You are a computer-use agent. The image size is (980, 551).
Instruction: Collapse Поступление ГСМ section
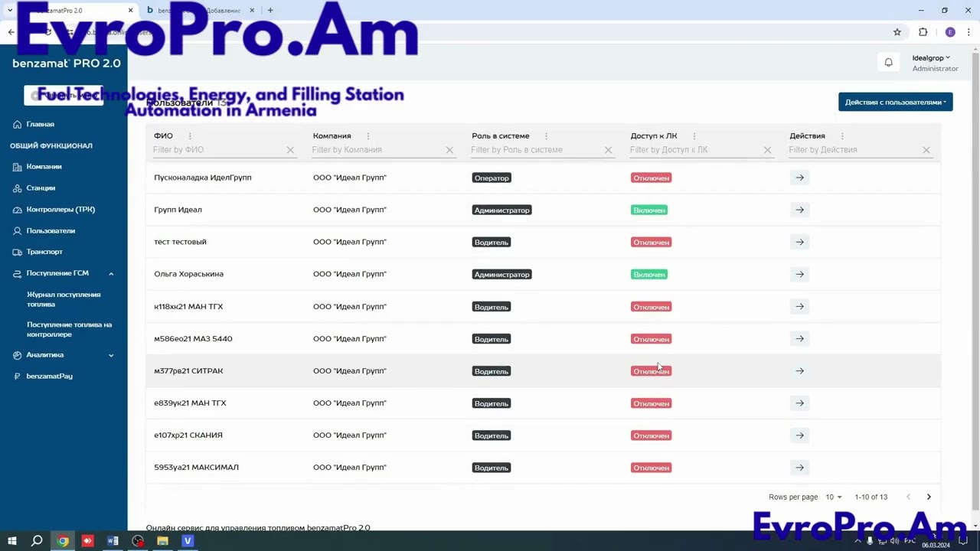[111, 273]
